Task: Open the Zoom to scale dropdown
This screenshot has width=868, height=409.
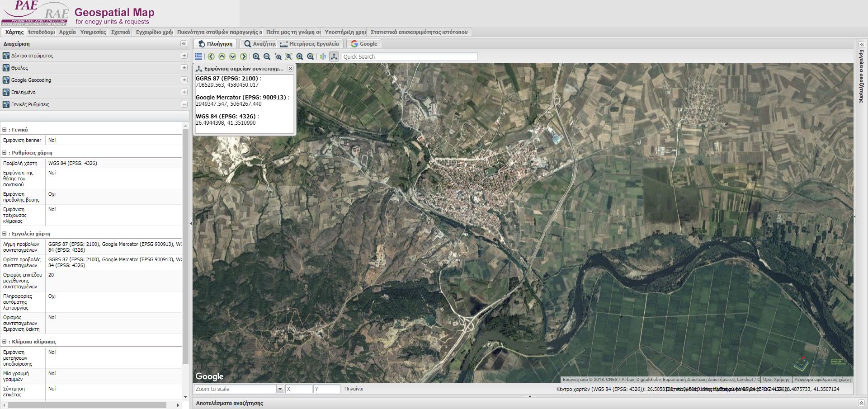Action: click(x=280, y=389)
